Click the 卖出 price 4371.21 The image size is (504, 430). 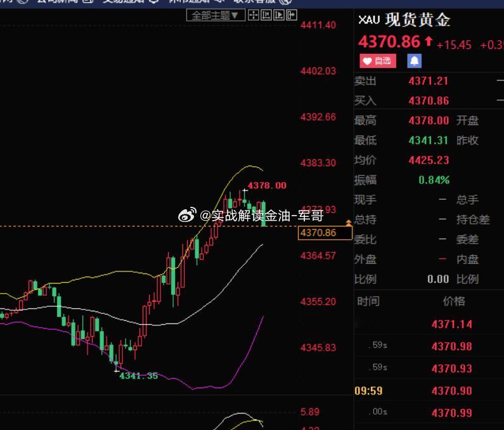pyautogui.click(x=429, y=81)
